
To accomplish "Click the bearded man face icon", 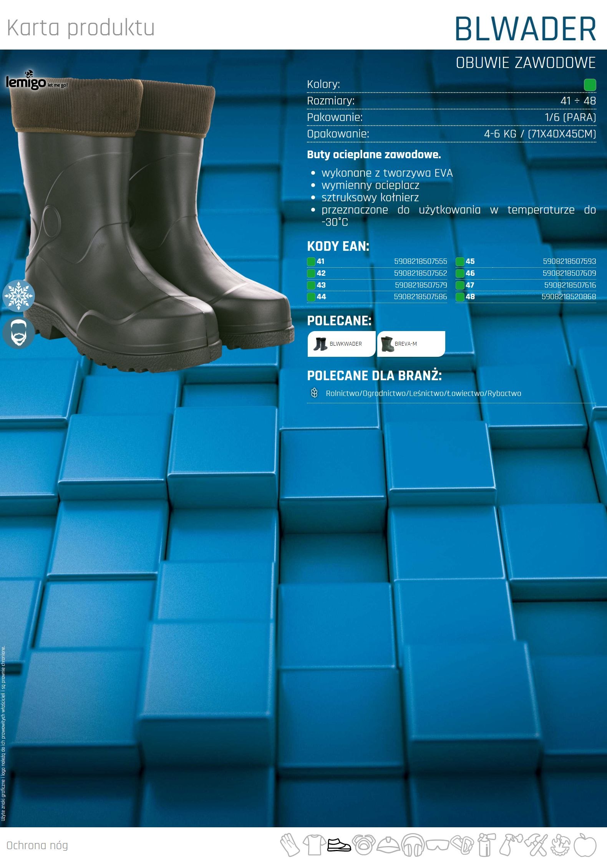I will click(19, 333).
